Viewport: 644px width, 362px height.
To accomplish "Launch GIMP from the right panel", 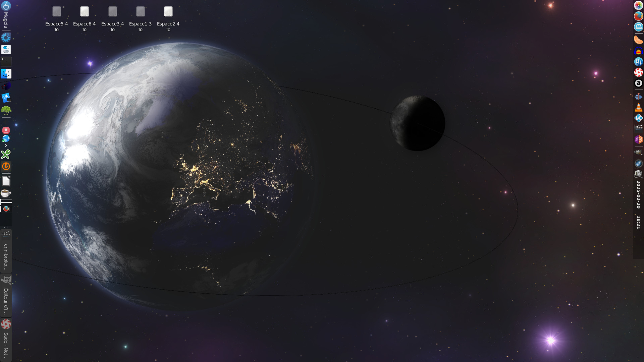I will click(638, 153).
